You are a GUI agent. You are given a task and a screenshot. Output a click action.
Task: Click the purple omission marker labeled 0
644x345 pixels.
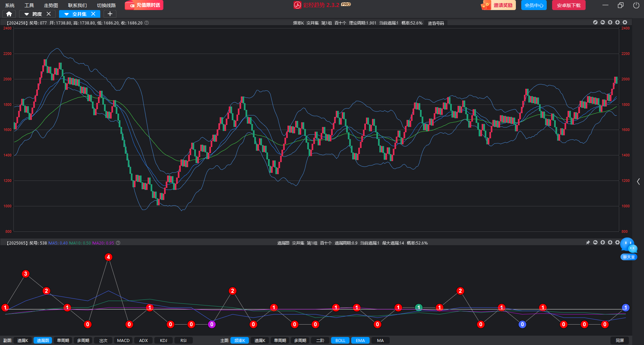pyautogui.click(x=212, y=324)
